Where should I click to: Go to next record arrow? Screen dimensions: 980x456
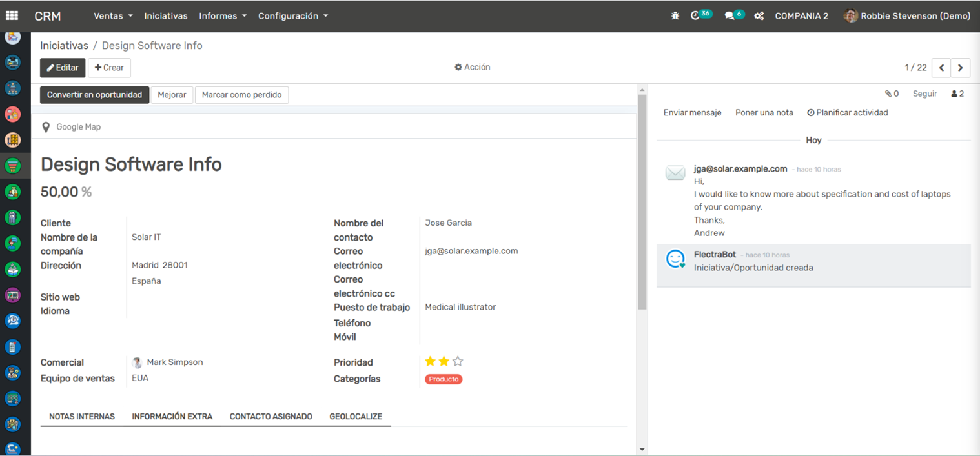[960, 68]
